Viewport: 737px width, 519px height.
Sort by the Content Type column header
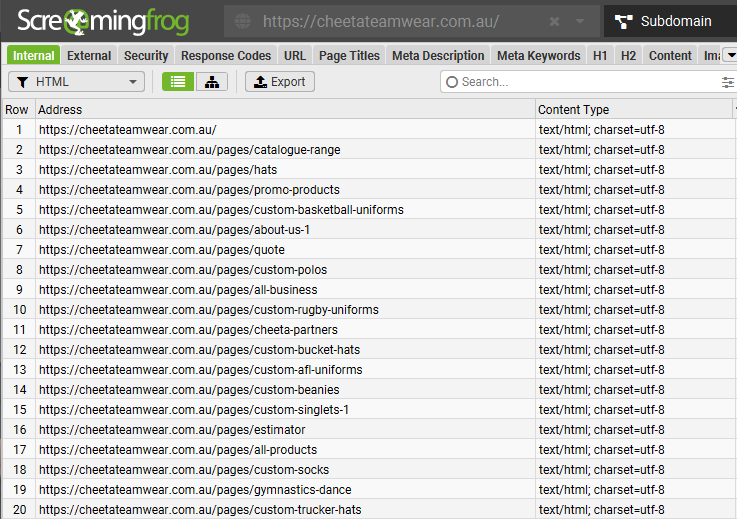pyautogui.click(x=634, y=110)
